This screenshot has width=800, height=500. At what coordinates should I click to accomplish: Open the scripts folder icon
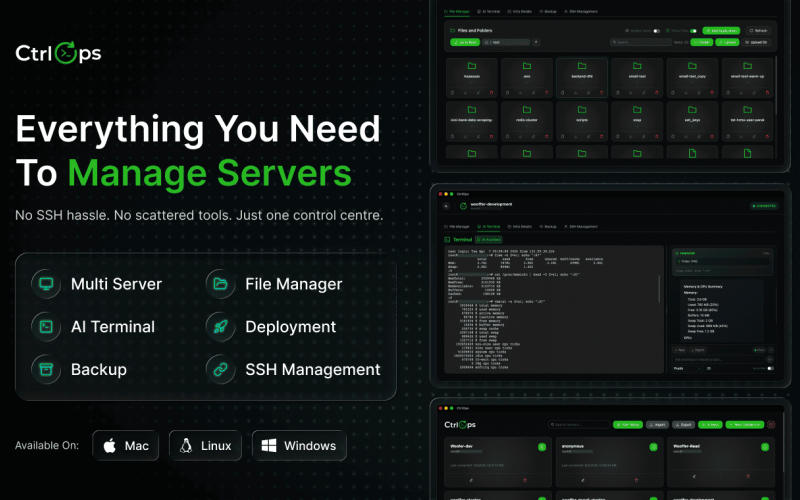(582, 110)
